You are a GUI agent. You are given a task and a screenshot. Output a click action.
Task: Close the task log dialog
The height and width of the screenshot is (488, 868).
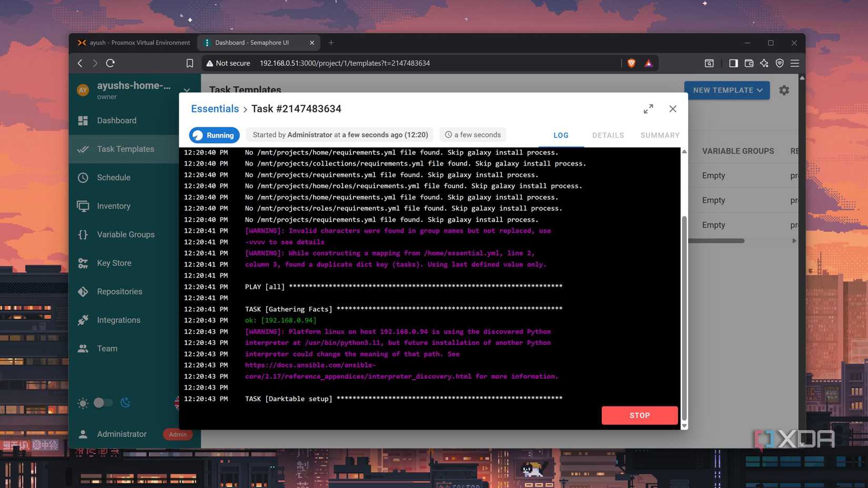[673, 109]
